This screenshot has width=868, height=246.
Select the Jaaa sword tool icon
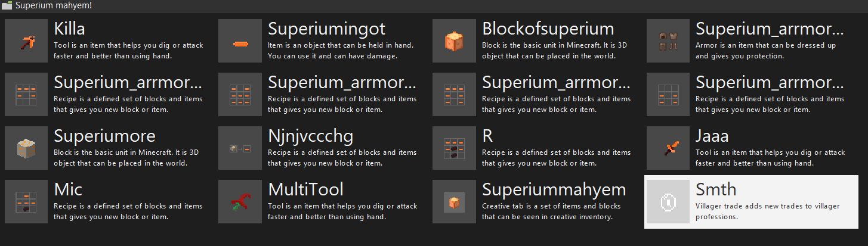[x=668, y=148]
